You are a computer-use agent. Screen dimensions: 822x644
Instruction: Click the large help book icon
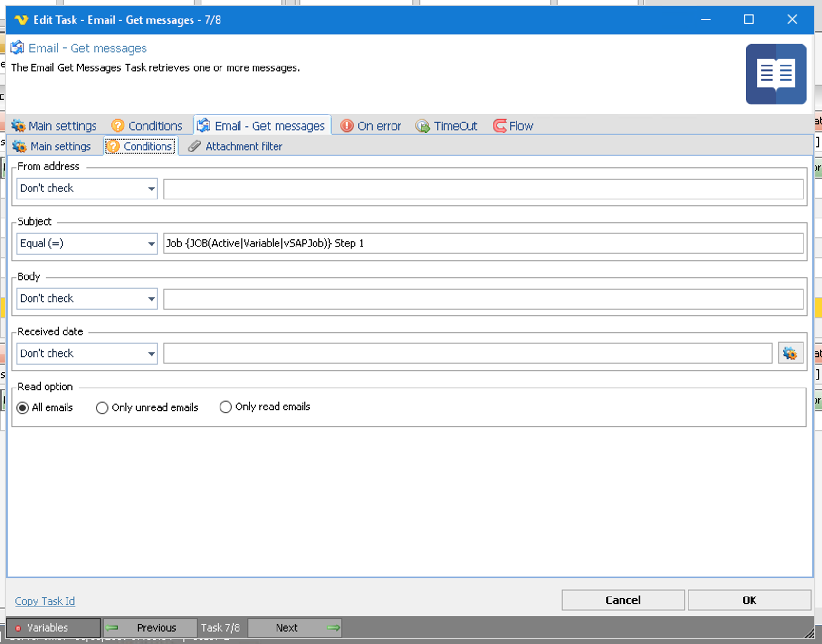tap(775, 74)
